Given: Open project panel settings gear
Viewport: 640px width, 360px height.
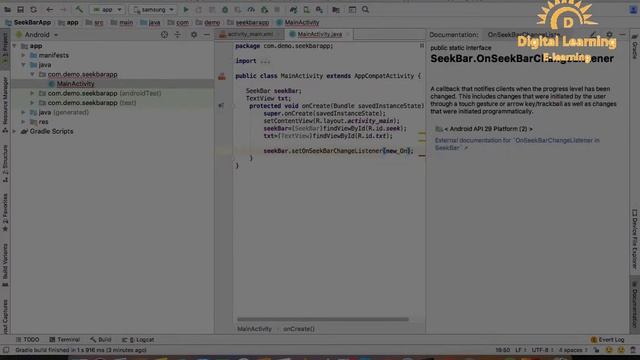Looking at the screenshot, I should coord(194,35).
